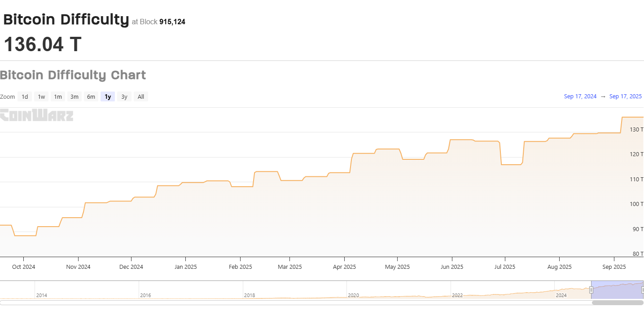Screen dimensions: 644x311
Task: Click the CoinWarz watermark logo
Action: tap(36, 115)
